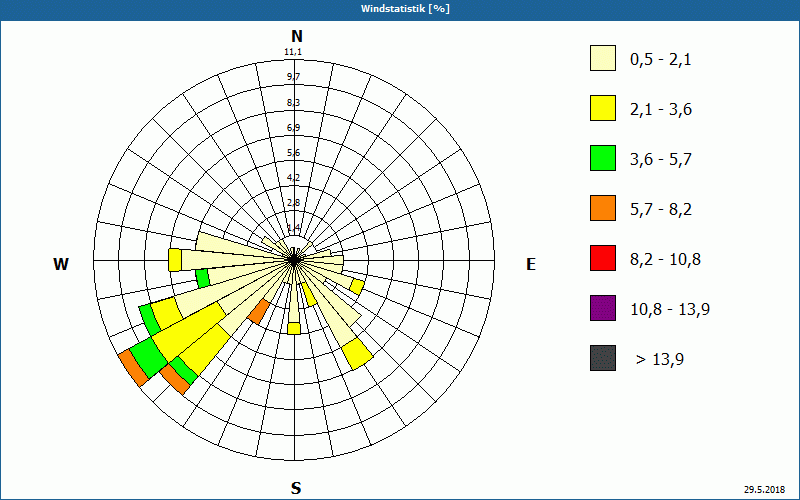Click the 5,6 radial axis value
Screen dimensions: 800x500
point(293,153)
